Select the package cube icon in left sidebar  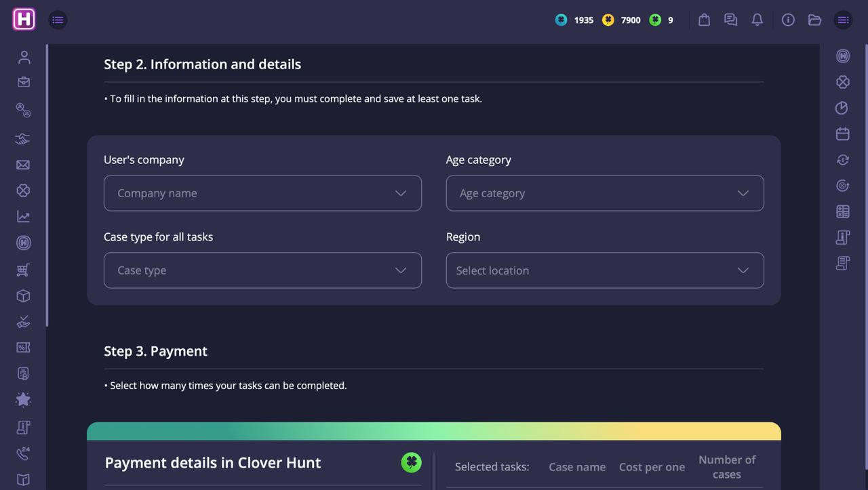[x=23, y=295]
